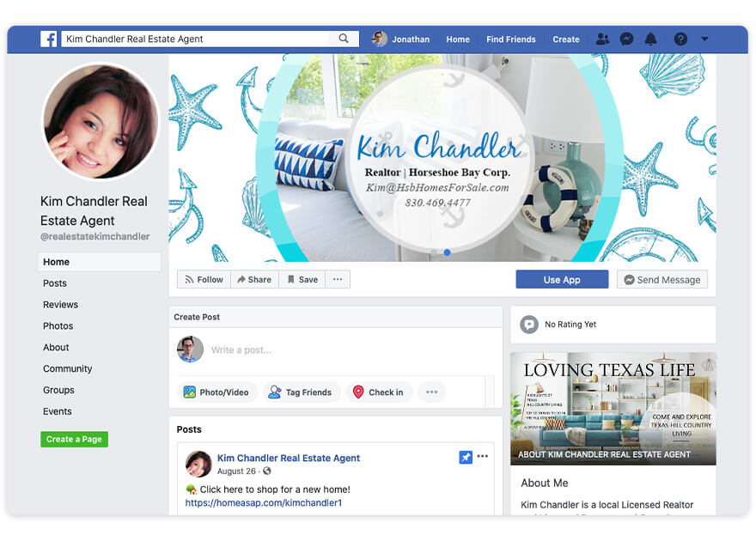Save the page with Save button
Screen dimensions: 756x541
click(302, 279)
